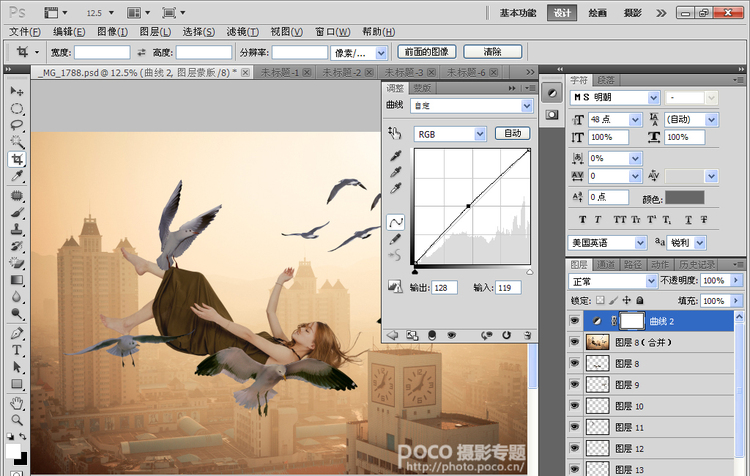Select the Elliptical Marquee tool
This screenshot has width=750, height=476.
click(17, 109)
